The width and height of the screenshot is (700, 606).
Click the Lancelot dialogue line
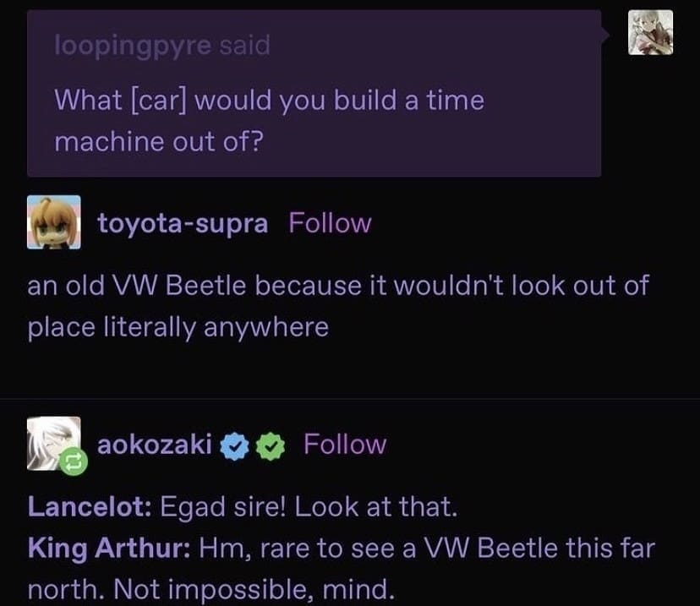pyautogui.click(x=243, y=507)
